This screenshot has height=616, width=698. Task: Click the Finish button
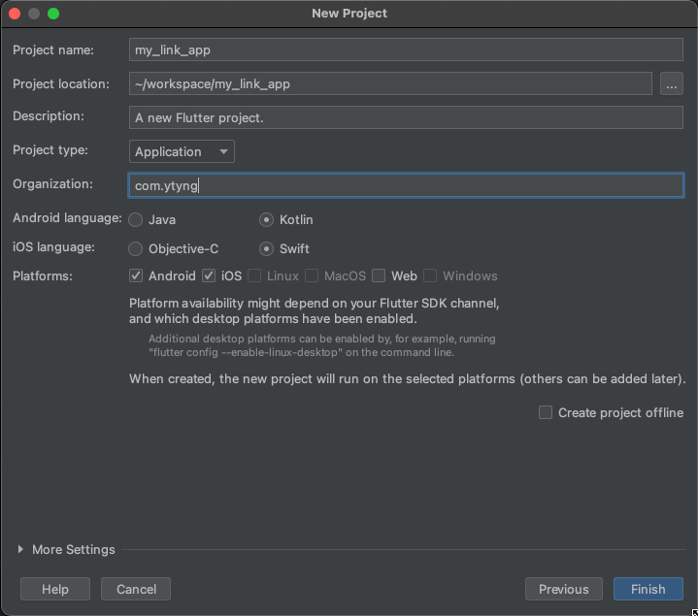coord(648,589)
